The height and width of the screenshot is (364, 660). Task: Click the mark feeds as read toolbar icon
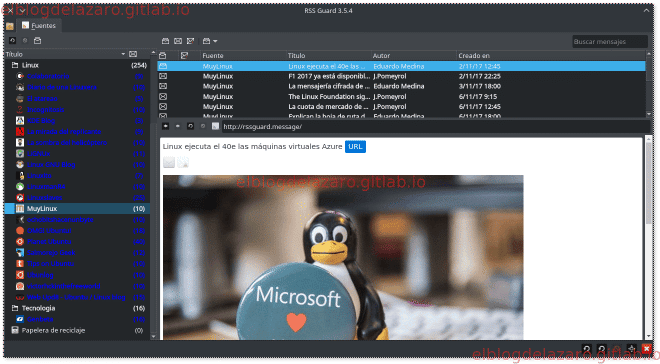click(x=37, y=41)
